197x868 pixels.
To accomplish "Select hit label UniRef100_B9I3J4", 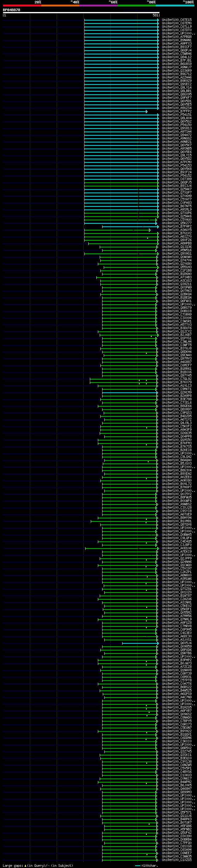I will point(177,186).
